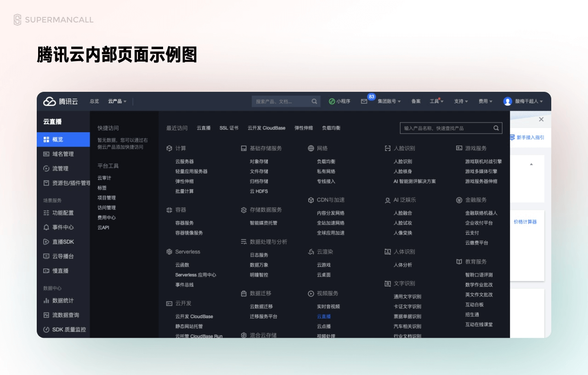This screenshot has width=588, height=375.
Task: Open the 工具 dropdown menu
Action: click(x=436, y=101)
